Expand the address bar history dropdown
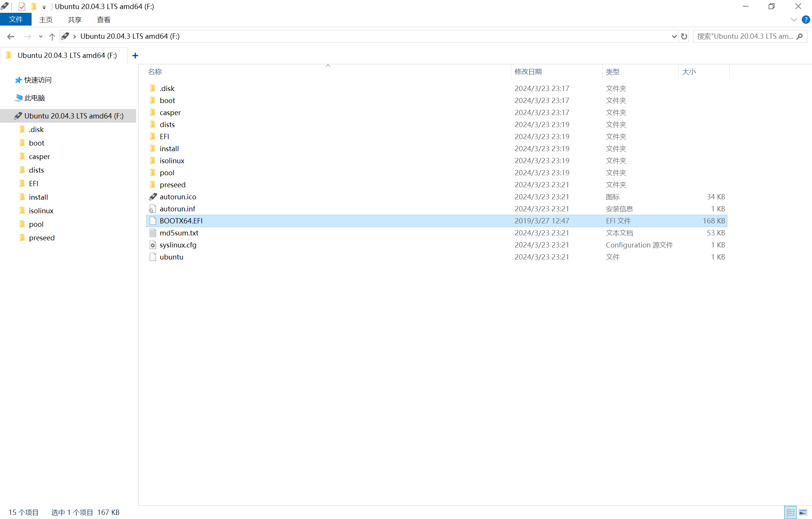Image resolution: width=812 pixels, height=519 pixels. coord(674,36)
